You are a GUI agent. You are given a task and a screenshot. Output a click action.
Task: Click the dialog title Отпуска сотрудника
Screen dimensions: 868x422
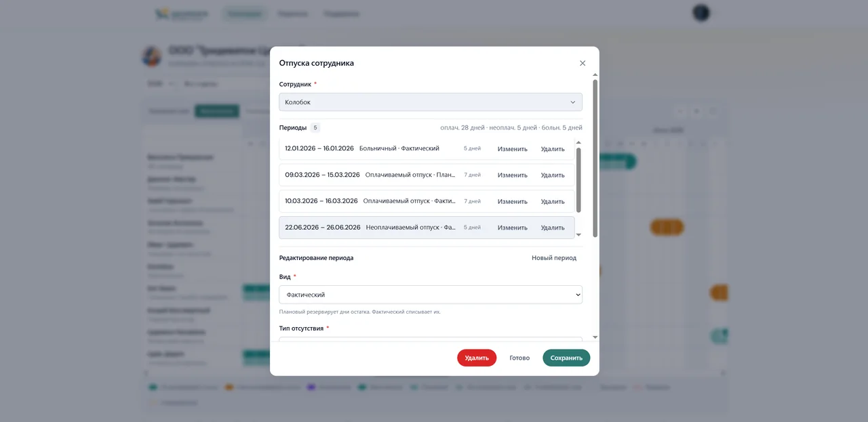pyautogui.click(x=317, y=63)
